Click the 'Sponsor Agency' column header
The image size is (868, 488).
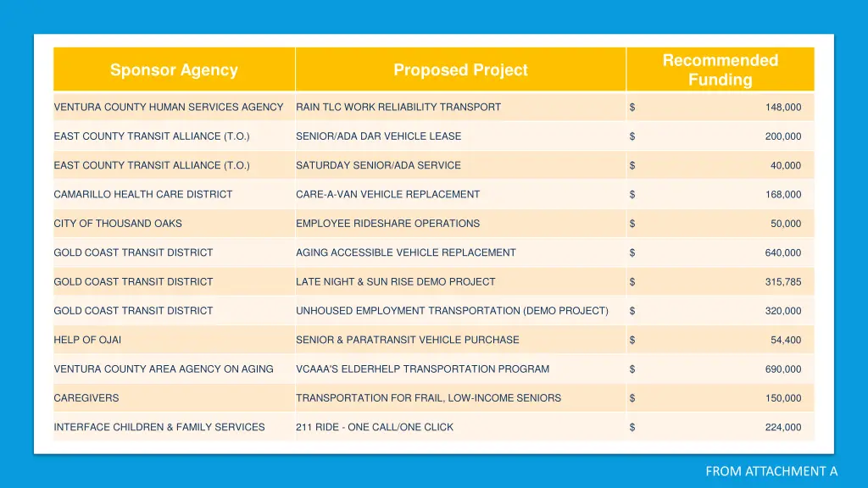pyautogui.click(x=174, y=69)
